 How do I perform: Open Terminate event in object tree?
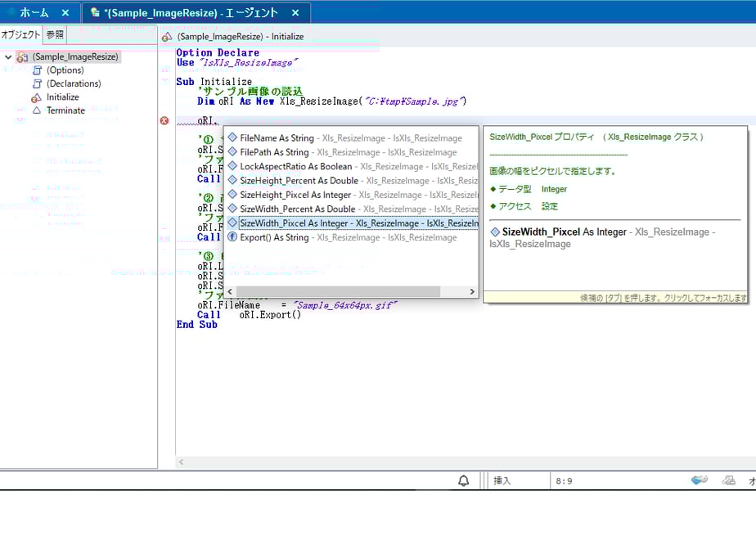65,110
